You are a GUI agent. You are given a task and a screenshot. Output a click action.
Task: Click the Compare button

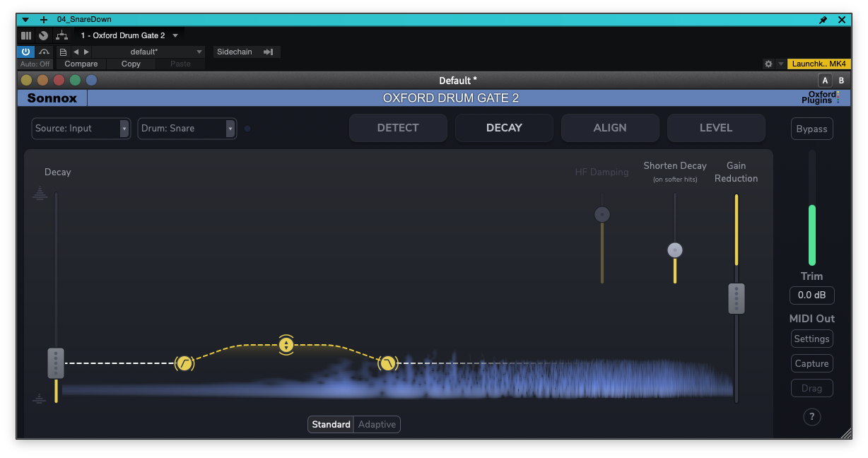81,64
